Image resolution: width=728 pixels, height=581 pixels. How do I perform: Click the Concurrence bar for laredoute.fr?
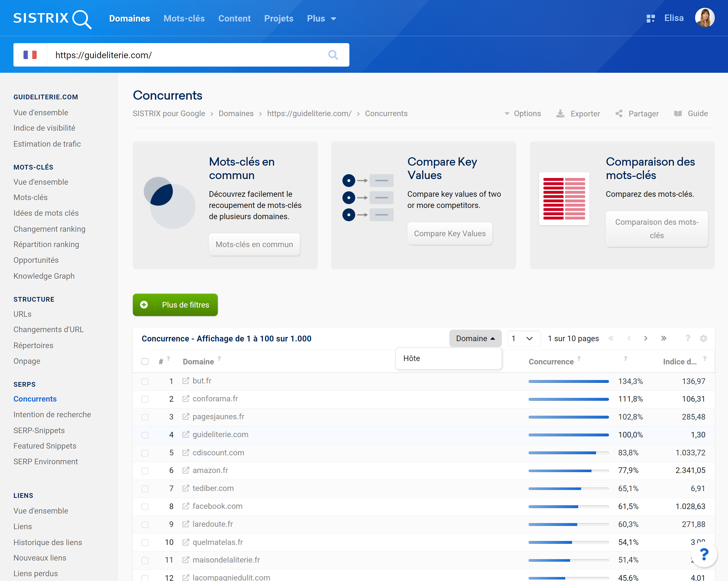[x=569, y=524]
